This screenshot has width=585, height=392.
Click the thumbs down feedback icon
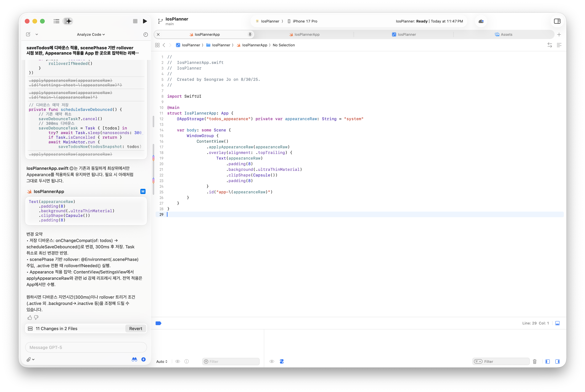pyautogui.click(x=36, y=318)
